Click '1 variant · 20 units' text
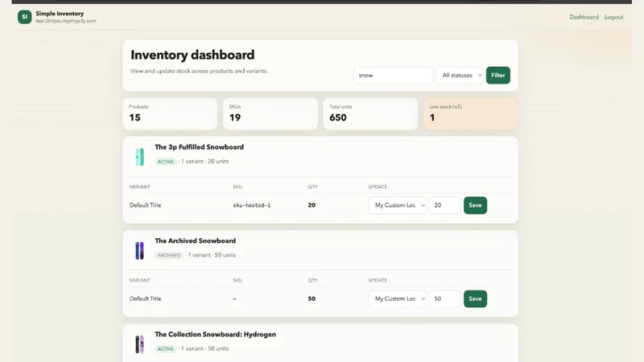This screenshot has width=644, height=362. 204,162
